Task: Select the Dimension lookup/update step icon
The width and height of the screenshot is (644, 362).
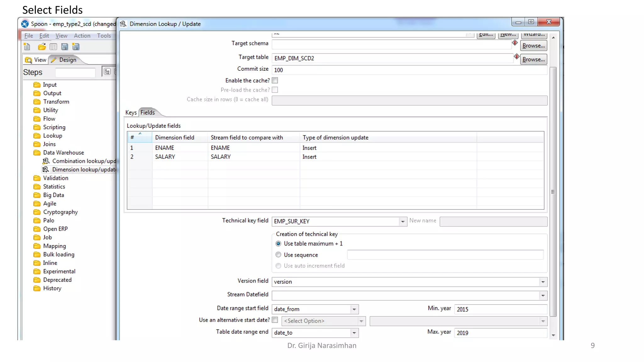Action: point(46,169)
